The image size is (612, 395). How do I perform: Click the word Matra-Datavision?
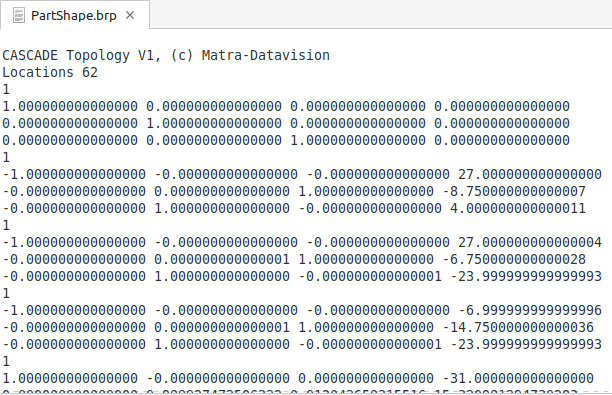coord(265,55)
